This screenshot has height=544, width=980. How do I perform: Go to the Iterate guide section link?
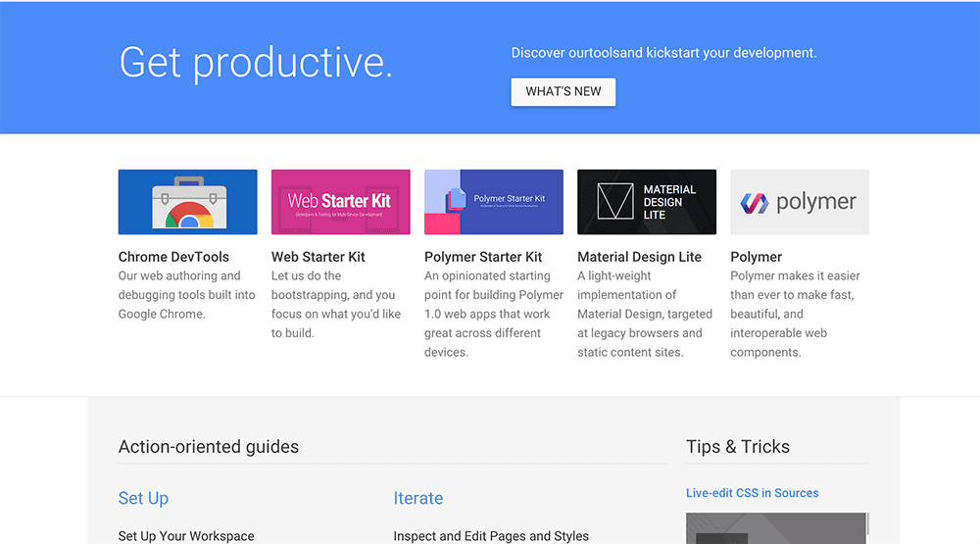click(x=417, y=498)
